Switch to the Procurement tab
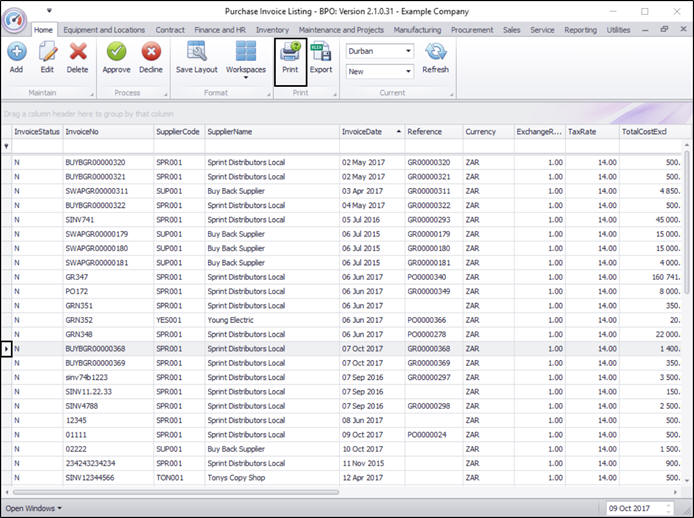This screenshot has height=518, width=694. [x=472, y=30]
